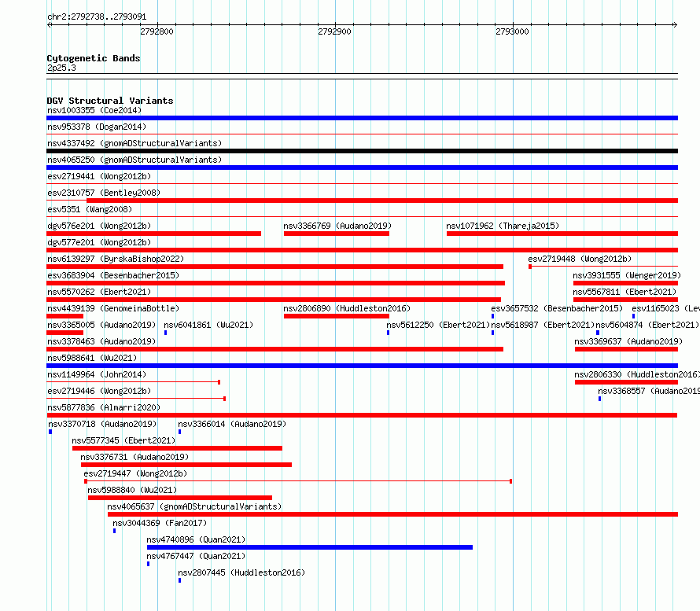Select nsv3378463 (Audano2019) label
This screenshot has height=611, width=700.
(x=101, y=341)
